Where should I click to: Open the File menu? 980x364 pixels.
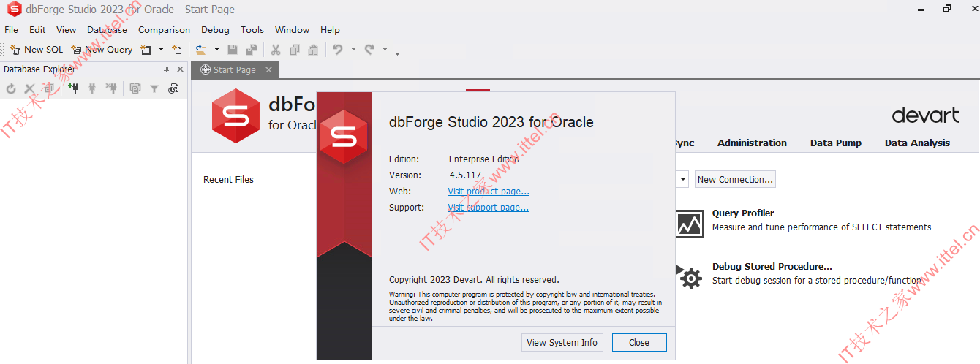11,30
